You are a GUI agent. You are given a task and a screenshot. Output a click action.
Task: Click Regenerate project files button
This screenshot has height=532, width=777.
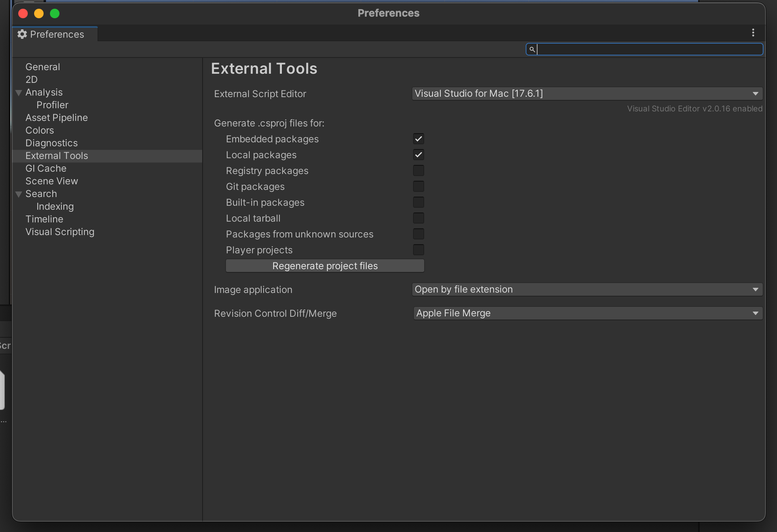click(x=325, y=266)
